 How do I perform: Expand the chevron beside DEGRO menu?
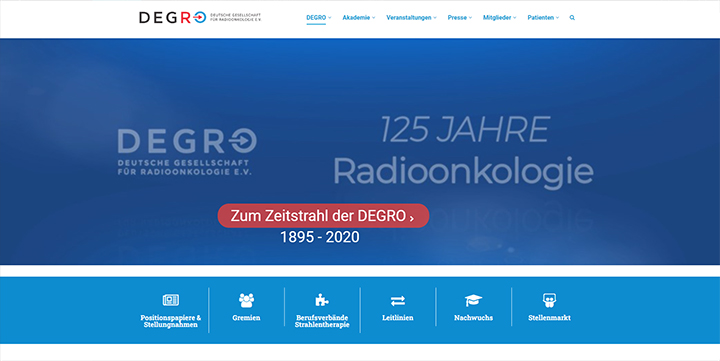click(x=330, y=18)
